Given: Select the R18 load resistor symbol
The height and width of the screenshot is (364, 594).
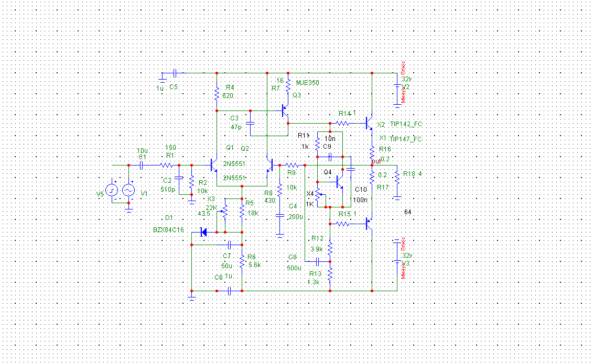Looking at the screenshot, I should [x=397, y=177].
